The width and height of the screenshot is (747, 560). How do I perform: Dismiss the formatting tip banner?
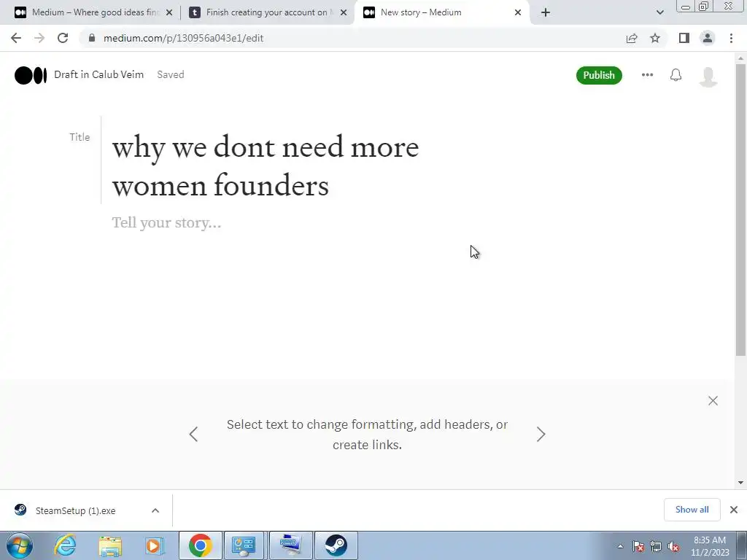click(713, 401)
